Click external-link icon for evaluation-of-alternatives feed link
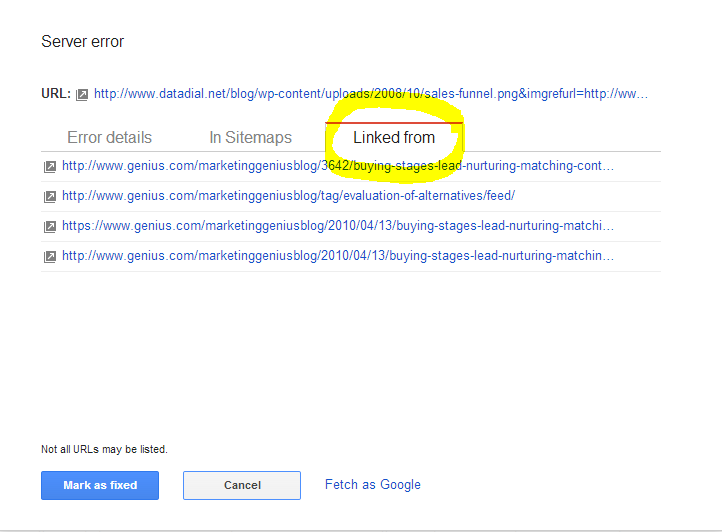 tap(50, 197)
